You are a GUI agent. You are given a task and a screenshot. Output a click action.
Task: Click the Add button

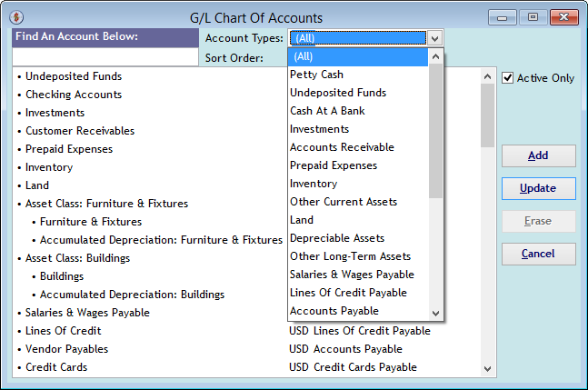pyautogui.click(x=539, y=155)
